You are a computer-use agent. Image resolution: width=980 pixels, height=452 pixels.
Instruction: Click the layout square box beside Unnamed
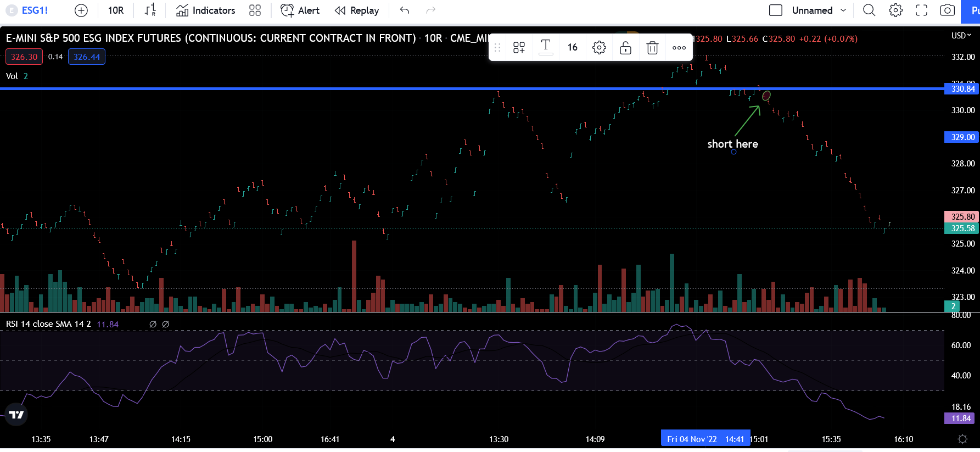[x=775, y=10]
